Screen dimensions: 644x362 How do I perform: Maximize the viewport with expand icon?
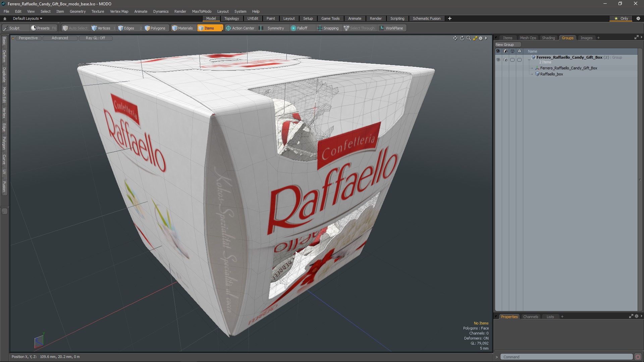click(x=475, y=38)
